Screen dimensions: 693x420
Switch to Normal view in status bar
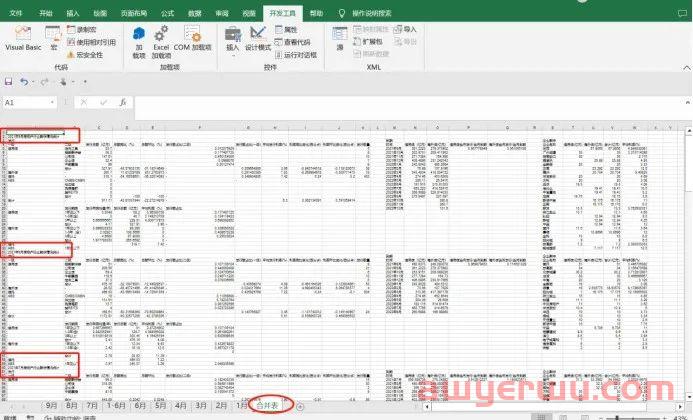coord(541,417)
